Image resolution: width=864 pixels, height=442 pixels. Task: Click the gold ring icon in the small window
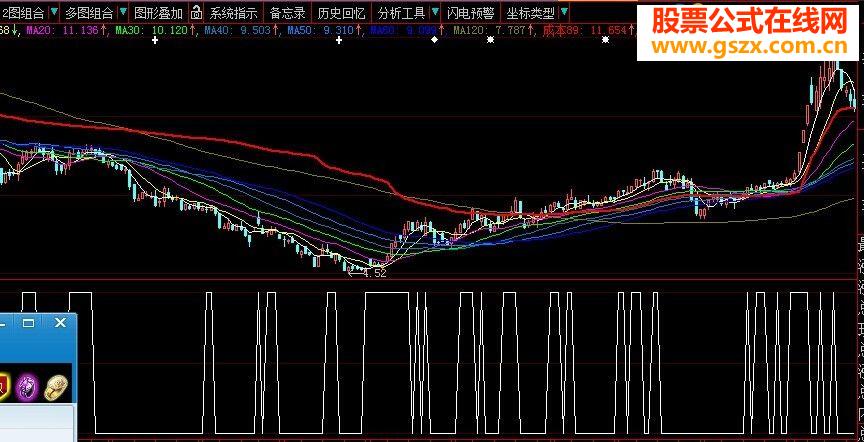(57, 387)
